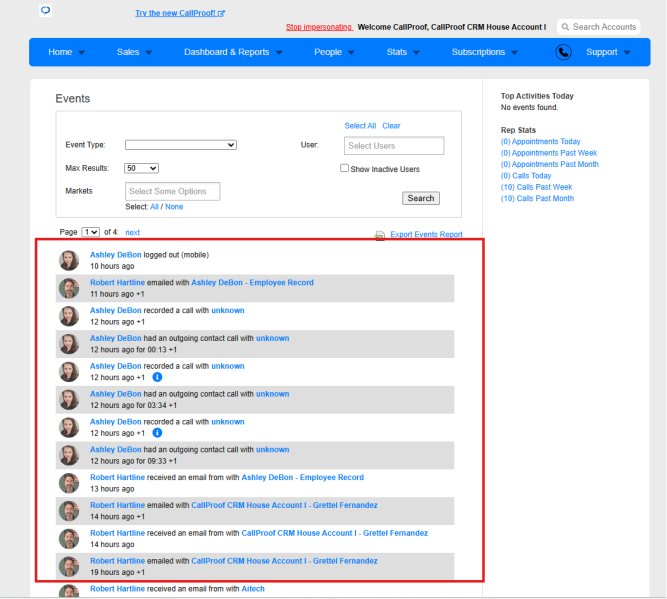This screenshot has width=667, height=599.
Task: Select All markets link
Action: pos(154,207)
